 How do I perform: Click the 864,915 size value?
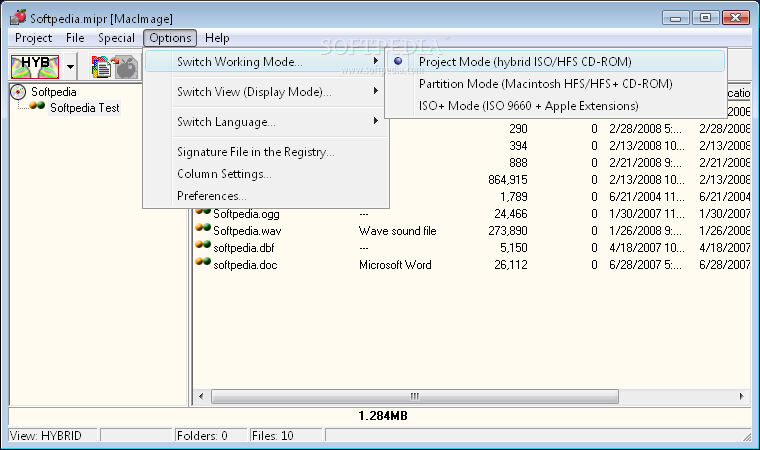507,180
